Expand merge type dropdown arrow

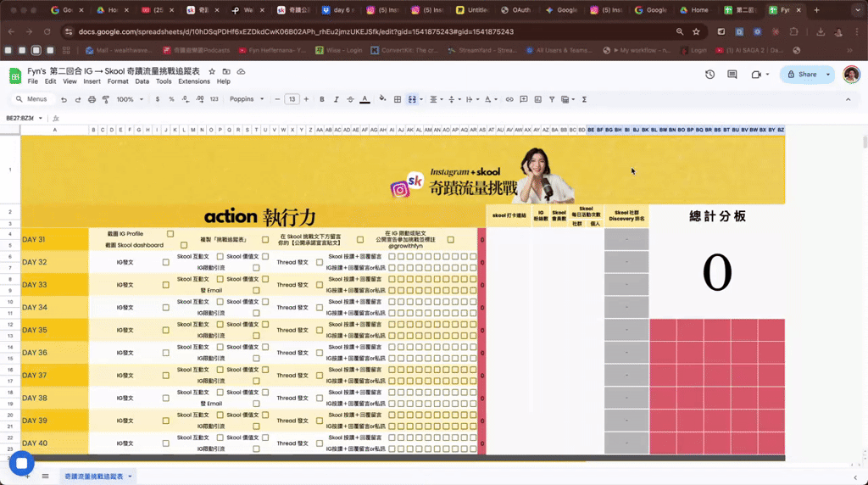pyautogui.click(x=421, y=100)
